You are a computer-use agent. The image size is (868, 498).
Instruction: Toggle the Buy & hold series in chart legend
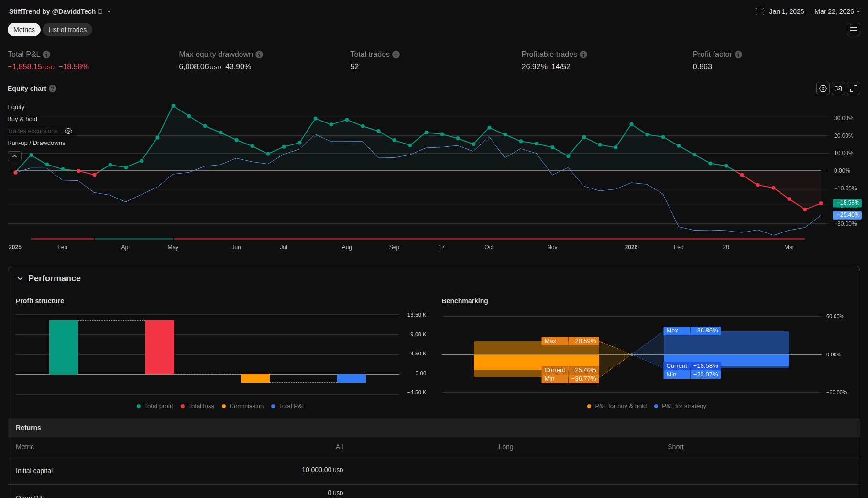[22, 119]
